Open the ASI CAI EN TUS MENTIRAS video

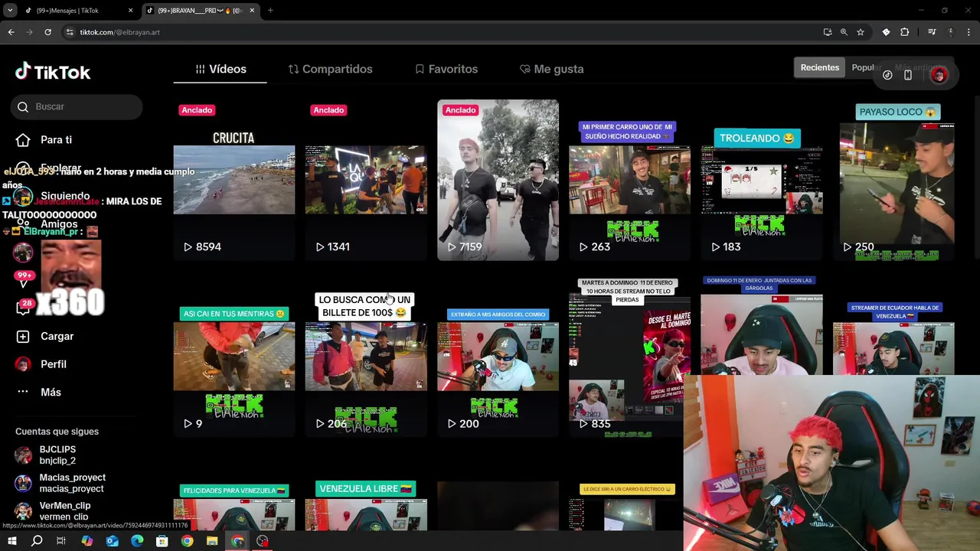click(x=234, y=357)
